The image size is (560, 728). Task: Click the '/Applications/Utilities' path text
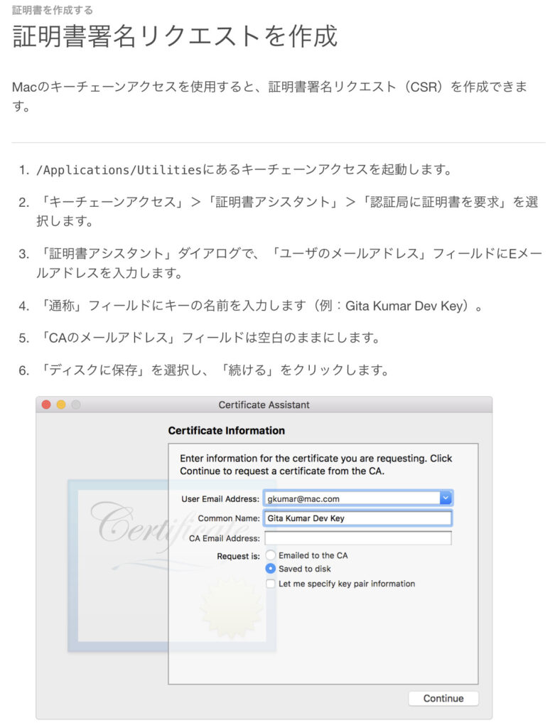click(x=119, y=170)
